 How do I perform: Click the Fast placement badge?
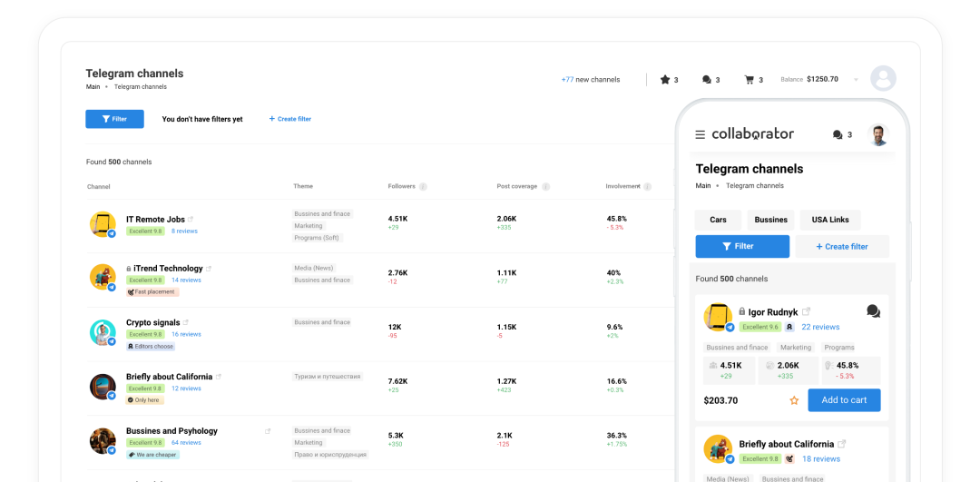coord(152,292)
